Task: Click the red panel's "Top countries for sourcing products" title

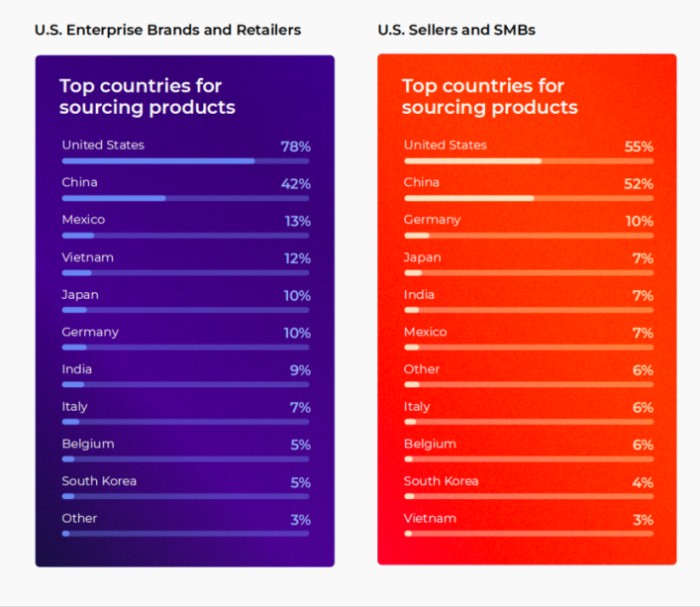Action: coord(490,96)
